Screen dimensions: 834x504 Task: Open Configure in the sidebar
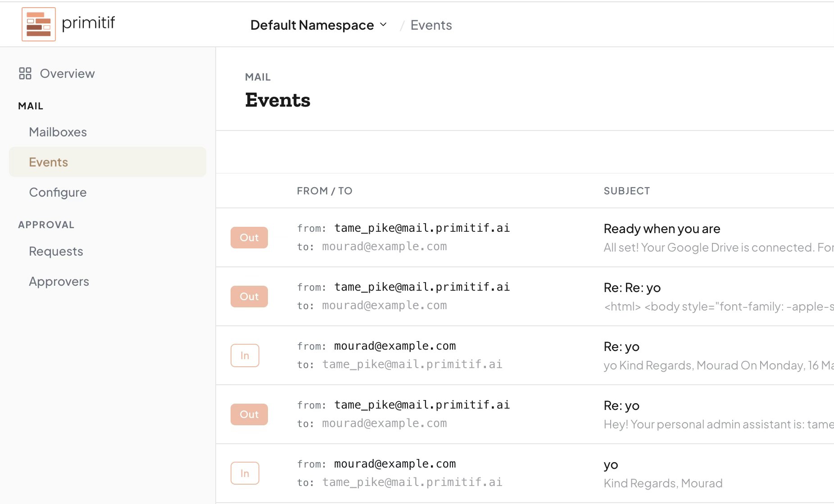[x=58, y=193]
